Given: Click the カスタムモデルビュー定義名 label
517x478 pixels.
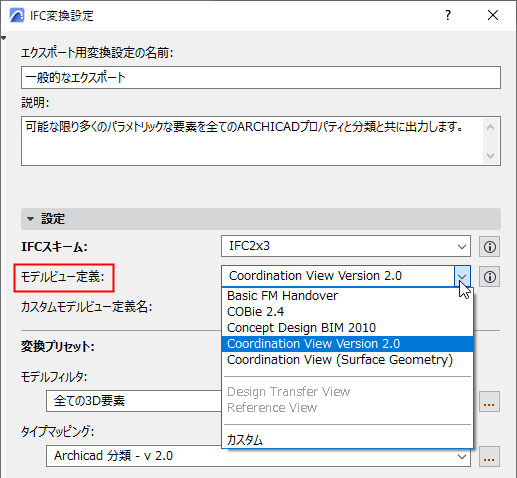Looking at the screenshot, I should coord(87,307).
